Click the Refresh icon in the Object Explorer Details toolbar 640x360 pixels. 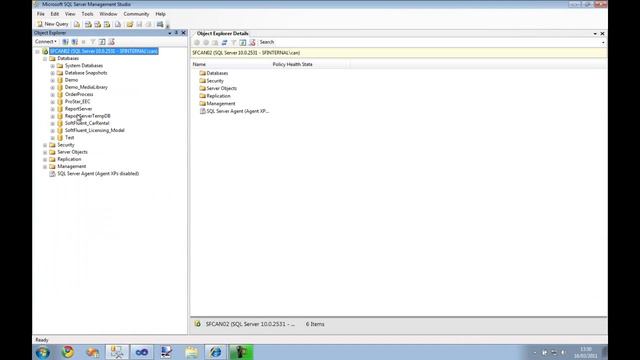coord(243,42)
